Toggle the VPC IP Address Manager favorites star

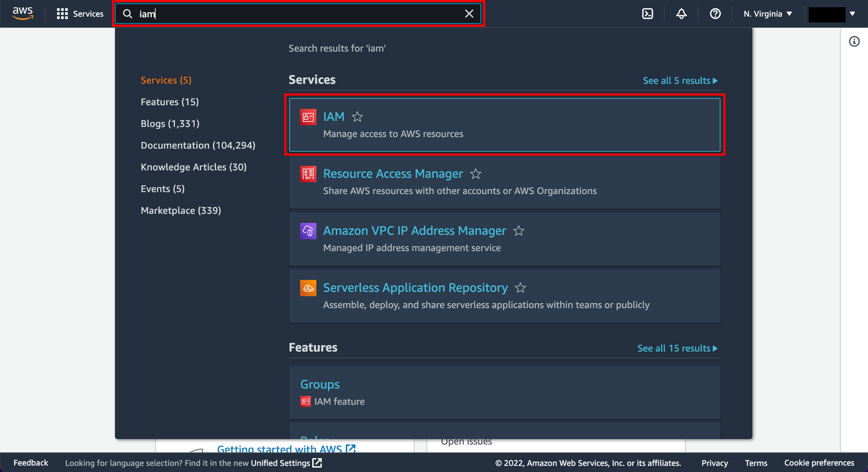pyautogui.click(x=519, y=231)
